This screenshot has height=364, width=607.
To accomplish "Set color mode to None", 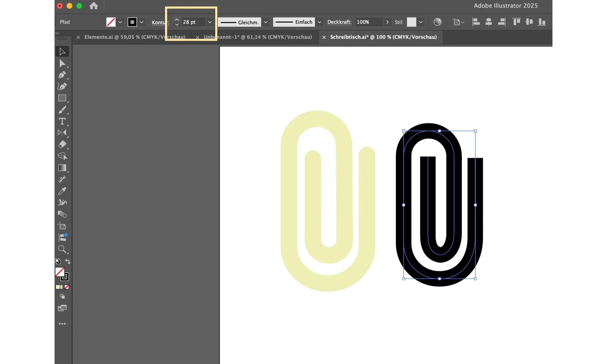I will pyautogui.click(x=67, y=287).
